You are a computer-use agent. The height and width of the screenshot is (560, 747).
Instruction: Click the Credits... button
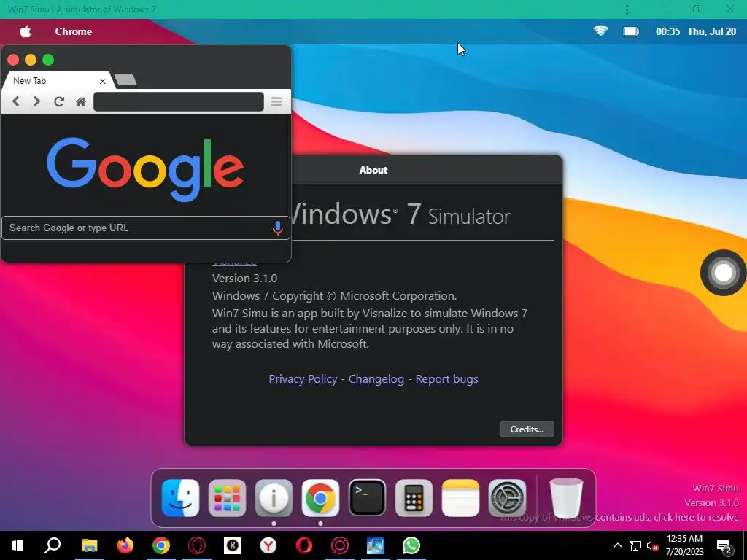527,429
